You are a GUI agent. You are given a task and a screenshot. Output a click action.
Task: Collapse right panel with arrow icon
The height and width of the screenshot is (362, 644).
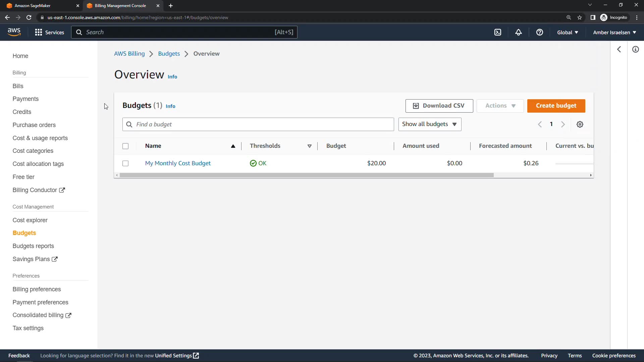pos(619,50)
